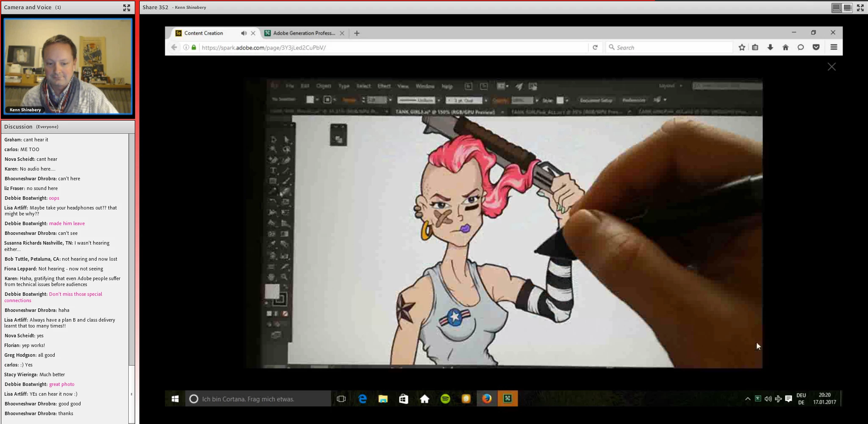Click the Firefox Search box

click(x=669, y=47)
